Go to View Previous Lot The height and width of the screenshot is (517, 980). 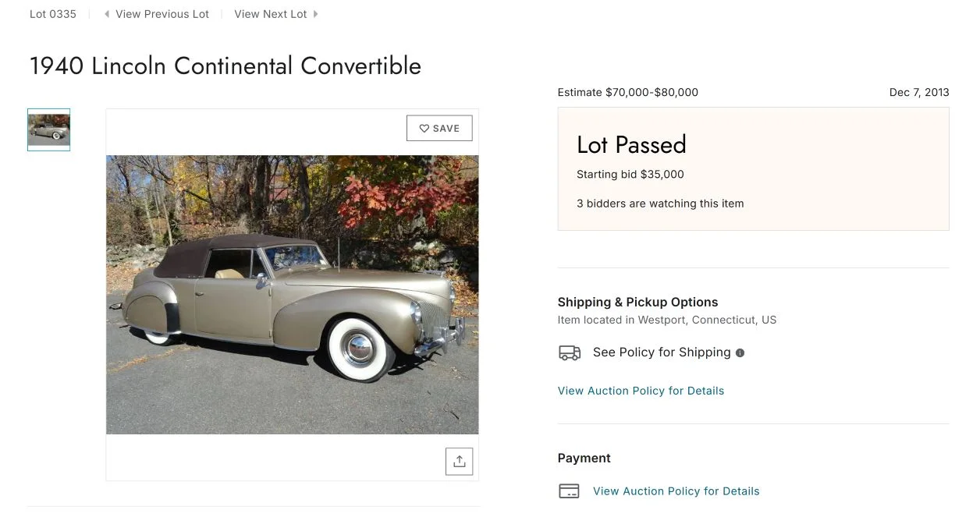[x=162, y=14]
